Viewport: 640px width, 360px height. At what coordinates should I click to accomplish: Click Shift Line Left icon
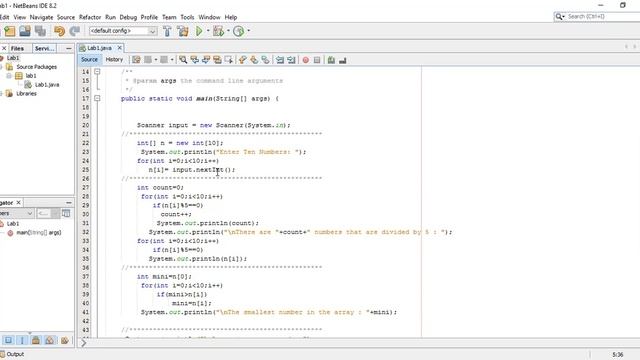[280, 60]
